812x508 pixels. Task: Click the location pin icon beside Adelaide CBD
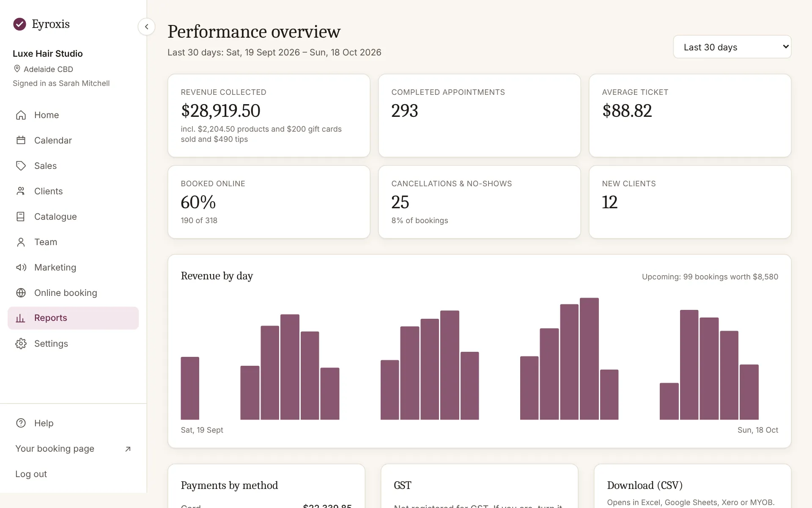(17, 69)
